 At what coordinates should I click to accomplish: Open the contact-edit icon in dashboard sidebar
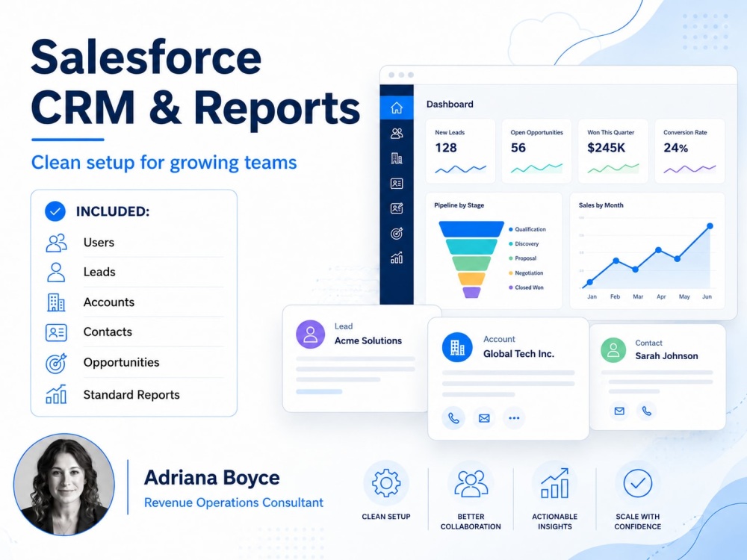[397, 208]
